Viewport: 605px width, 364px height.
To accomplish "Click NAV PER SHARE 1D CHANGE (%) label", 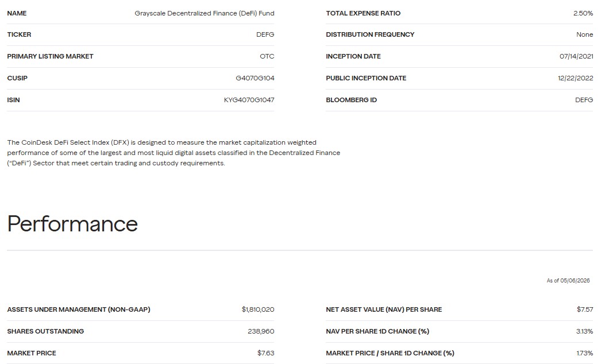I will click(x=377, y=331).
